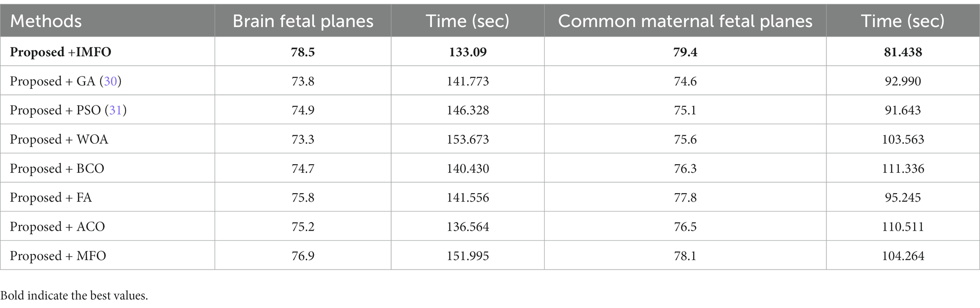Select the Brain fetal planes header
Screen dimensions: 980x308
pos(303,21)
